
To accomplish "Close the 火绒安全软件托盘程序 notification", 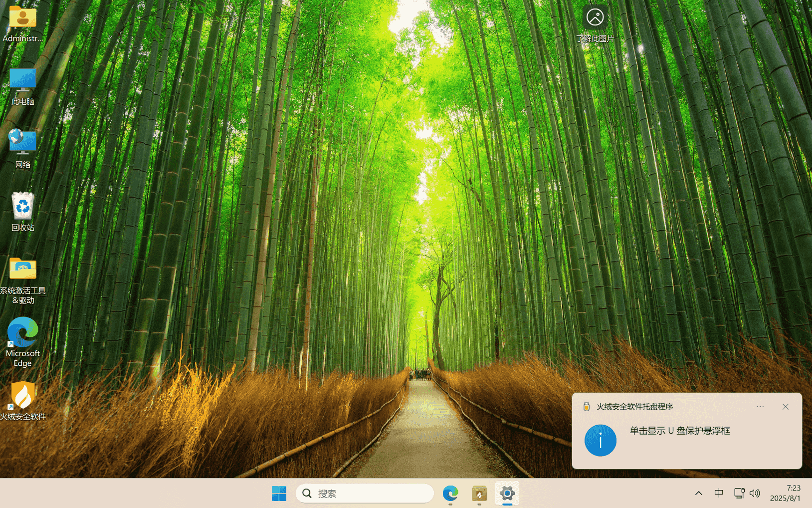I will coord(786,407).
